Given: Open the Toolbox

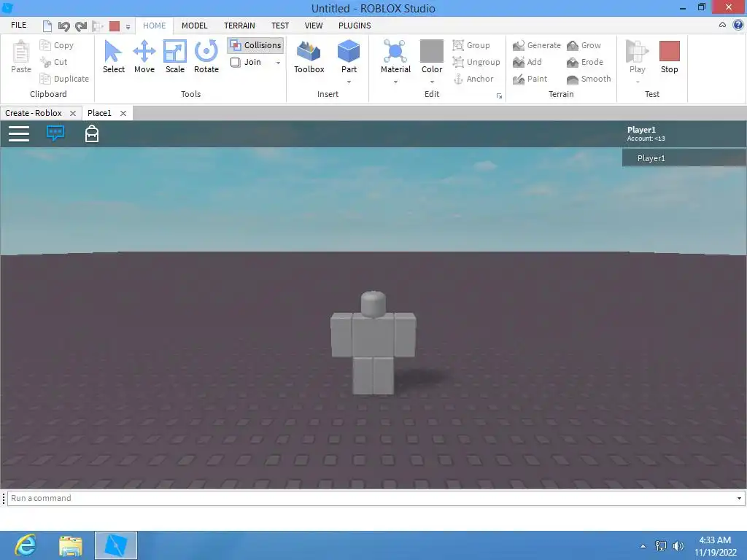Looking at the screenshot, I should pyautogui.click(x=309, y=57).
